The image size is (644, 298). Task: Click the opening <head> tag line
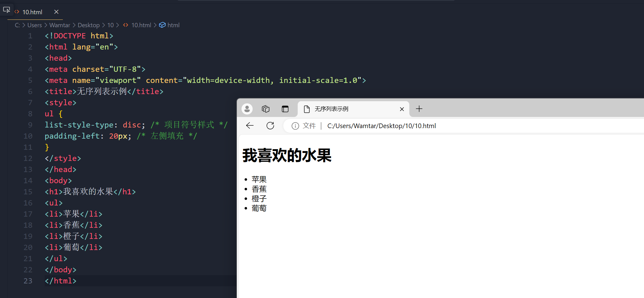58,58
